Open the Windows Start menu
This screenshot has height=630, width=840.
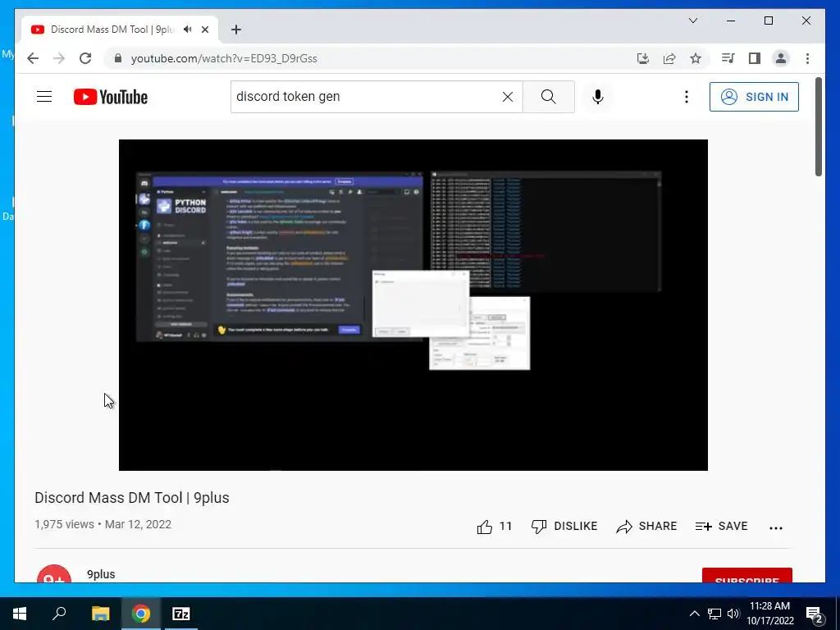point(20,614)
